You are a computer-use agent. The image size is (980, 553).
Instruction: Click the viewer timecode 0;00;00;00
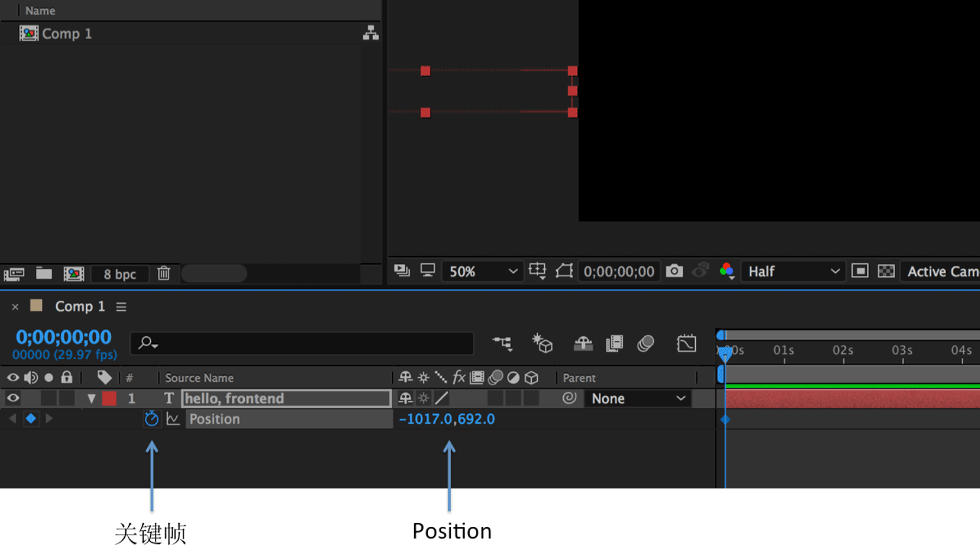[619, 271]
